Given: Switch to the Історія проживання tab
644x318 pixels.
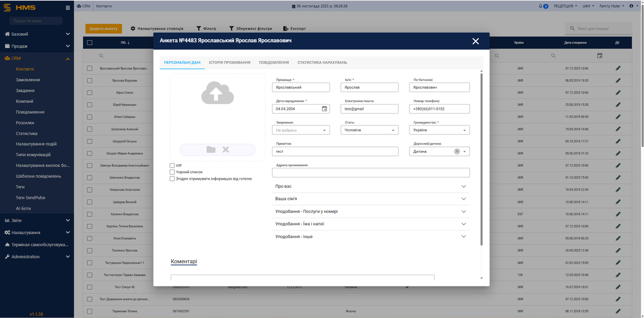Looking at the screenshot, I should pos(230,63).
